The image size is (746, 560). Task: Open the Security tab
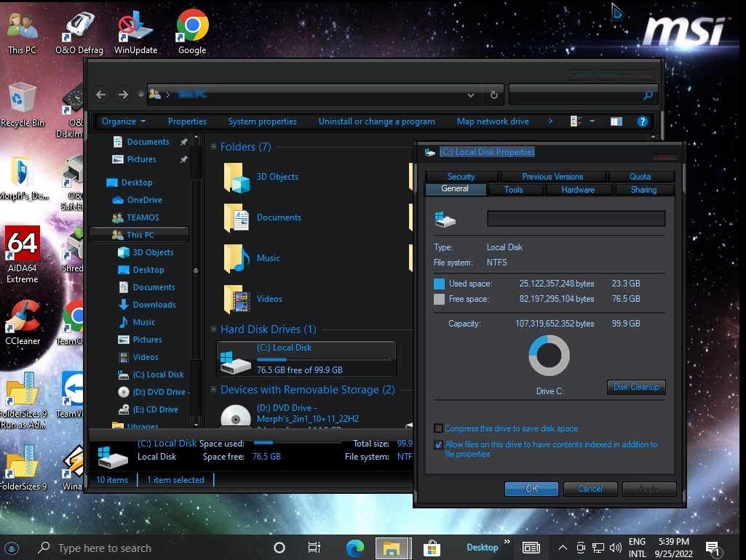(461, 176)
